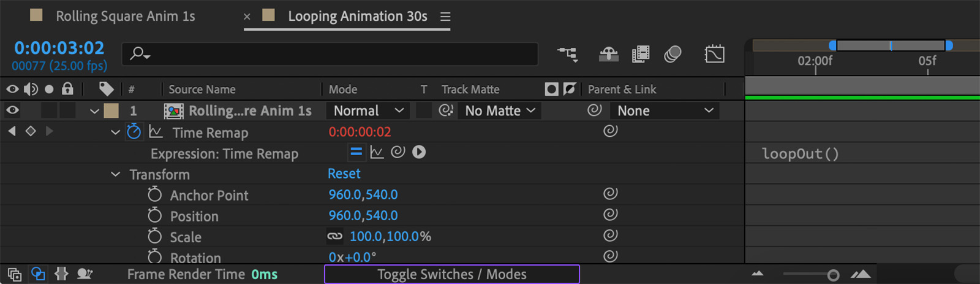
Task: Click the Rotation property pick whip
Action: click(610, 256)
